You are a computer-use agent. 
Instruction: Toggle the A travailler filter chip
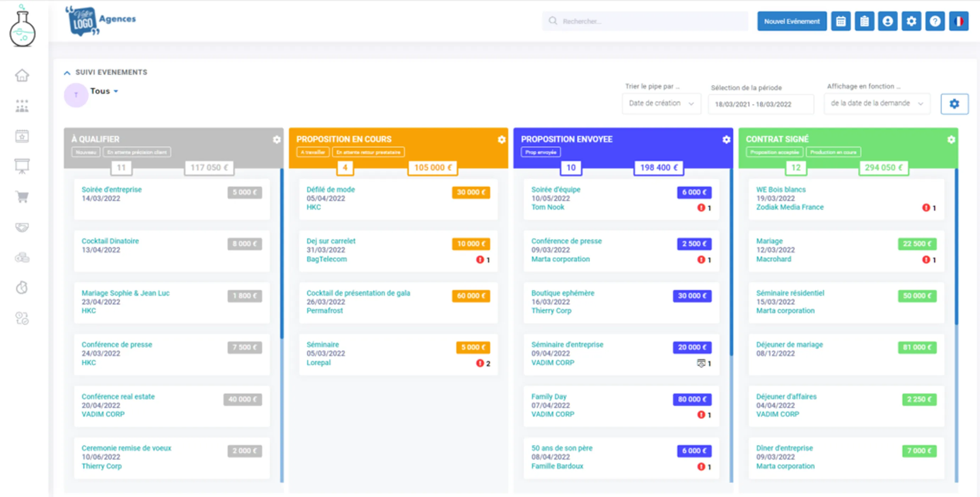[313, 152]
